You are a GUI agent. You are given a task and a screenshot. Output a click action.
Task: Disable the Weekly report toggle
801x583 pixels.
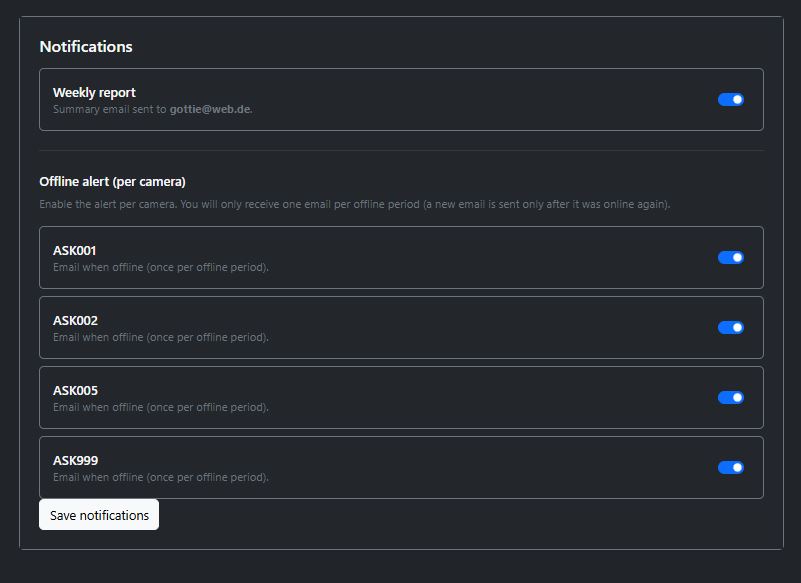(730, 99)
